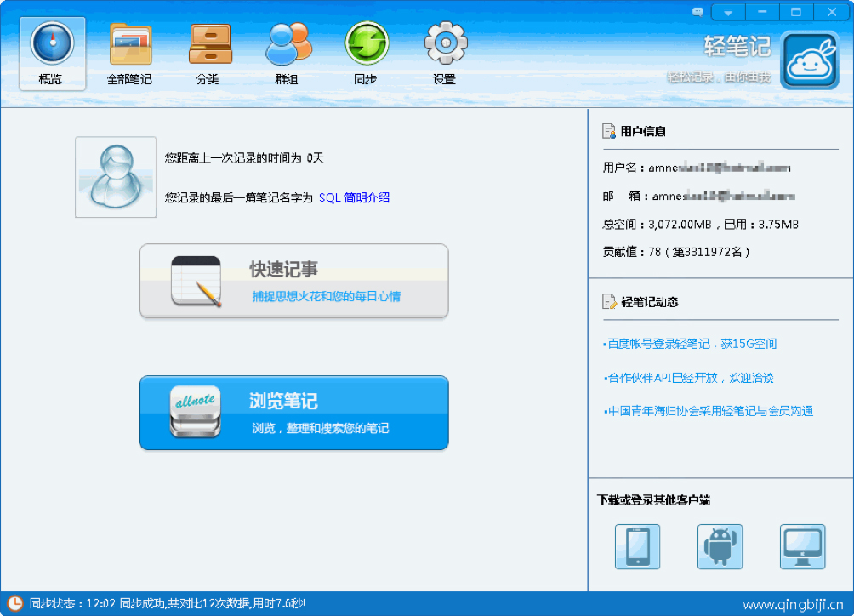
Task: Click the 邮箱 email line
Action: pyautogui.click(x=699, y=196)
